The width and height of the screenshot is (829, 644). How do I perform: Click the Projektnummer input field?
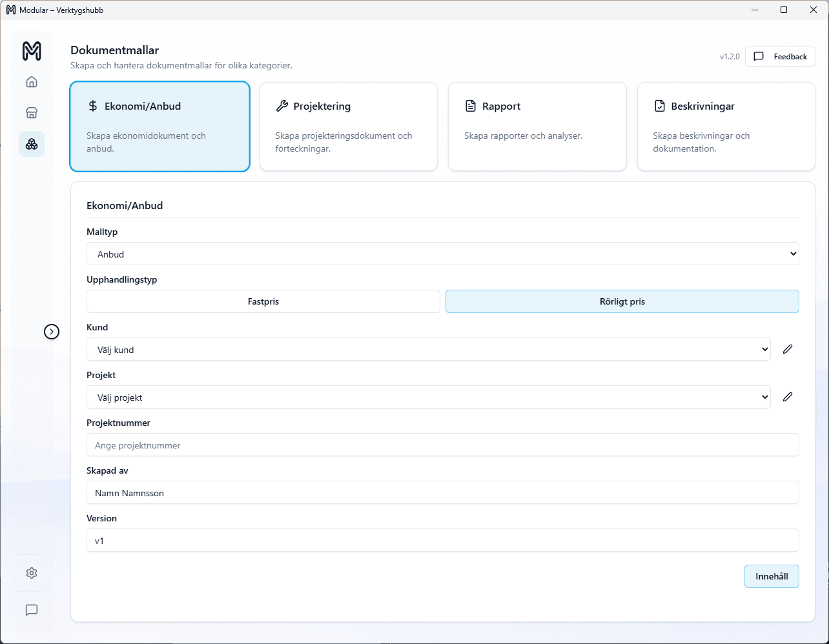(442, 445)
